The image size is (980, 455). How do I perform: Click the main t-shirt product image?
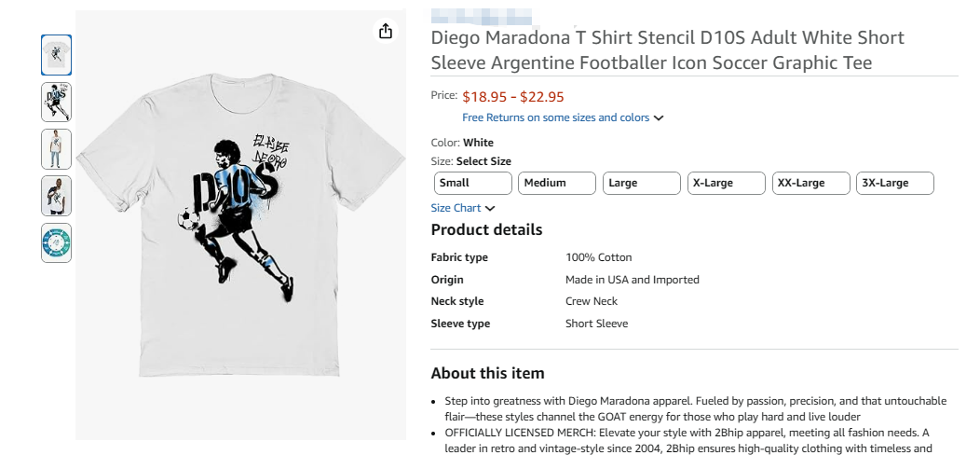click(240, 224)
